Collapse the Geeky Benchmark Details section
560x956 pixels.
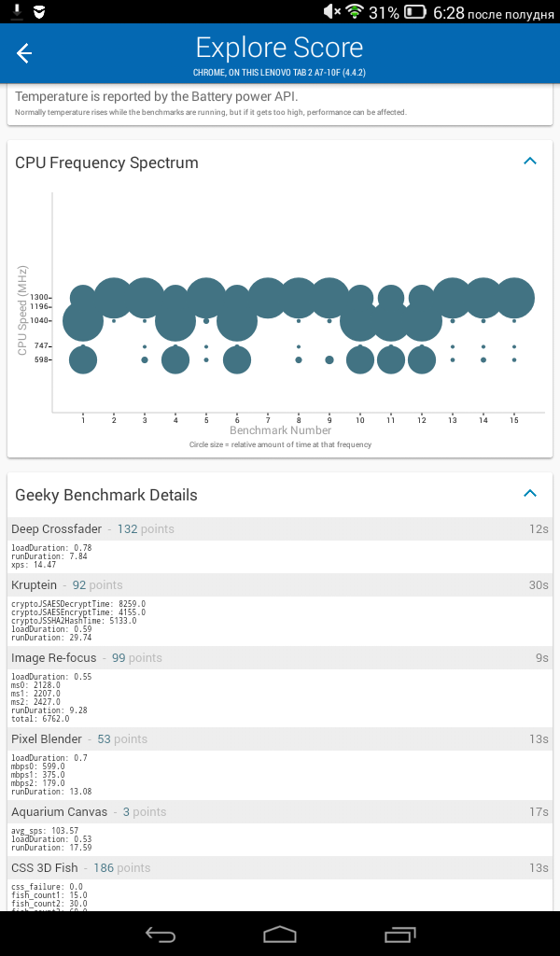pyautogui.click(x=530, y=493)
